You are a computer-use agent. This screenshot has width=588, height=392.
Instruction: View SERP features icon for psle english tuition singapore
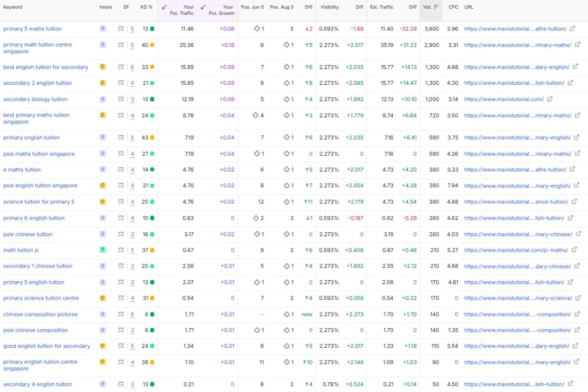tap(121, 186)
